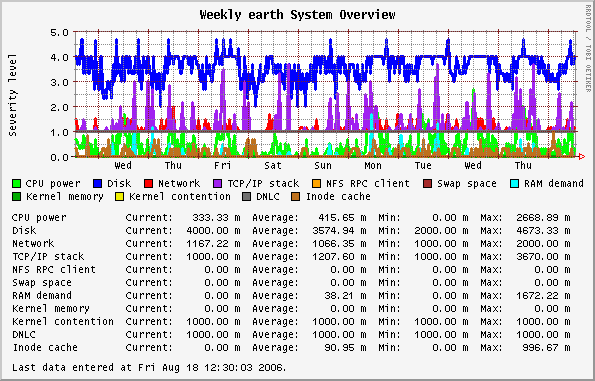Image resolution: width=595 pixels, height=381 pixels.
Task: Click the 1.0 y-axis tick label
Action: 60,132
